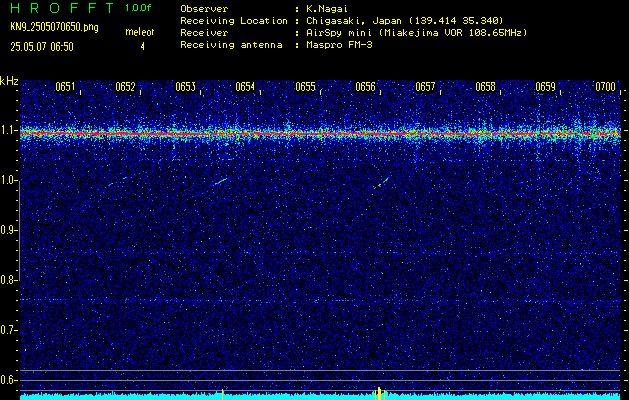Screen dimensions: 629x400
Task: Click the Observer field label
Action: click(x=204, y=8)
